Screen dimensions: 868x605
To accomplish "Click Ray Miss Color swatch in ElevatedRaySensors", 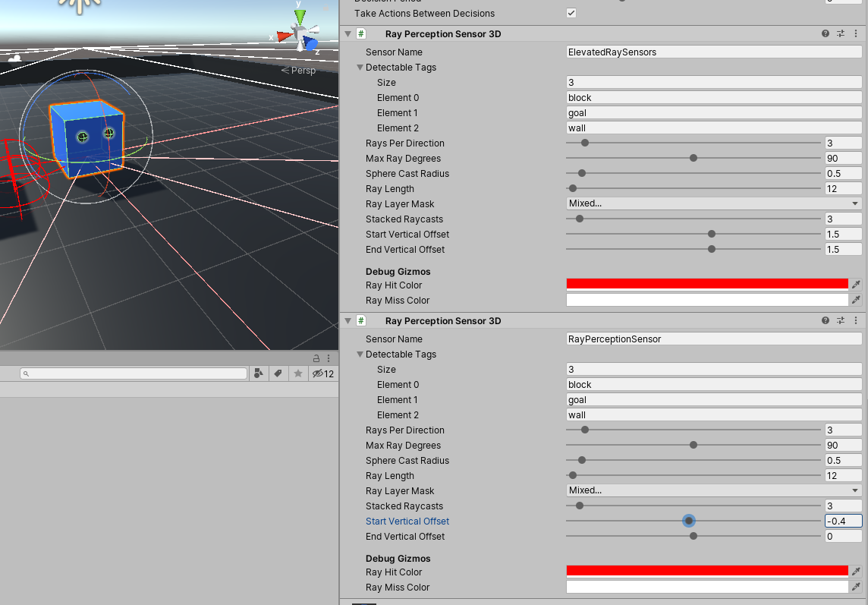I will [707, 300].
